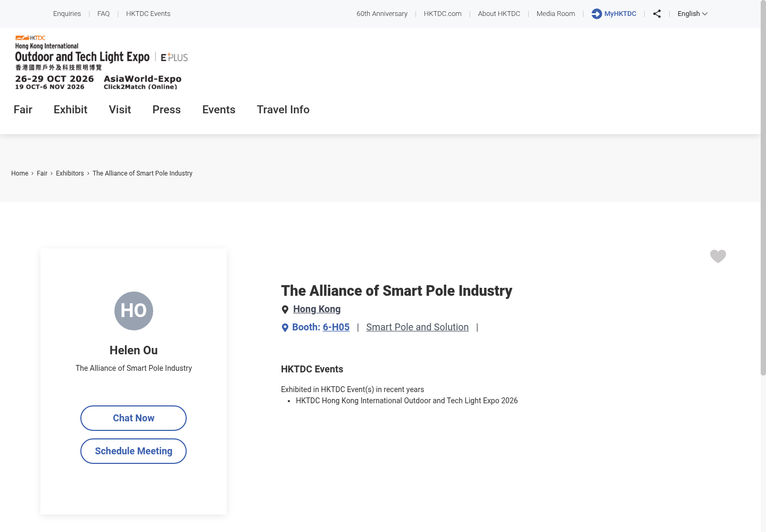The width and height of the screenshot is (766, 532).
Task: Open the Travel Info menu
Action: click(x=283, y=110)
